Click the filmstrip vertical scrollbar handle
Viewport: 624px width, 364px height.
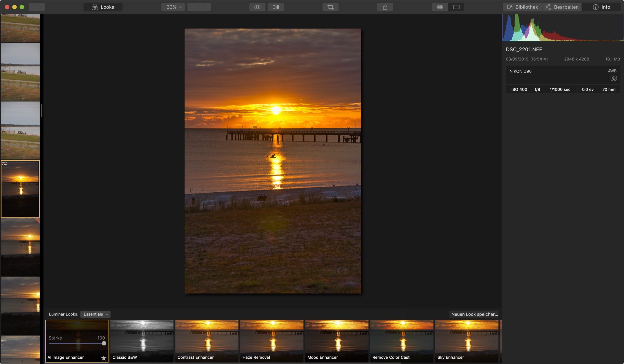point(42,111)
